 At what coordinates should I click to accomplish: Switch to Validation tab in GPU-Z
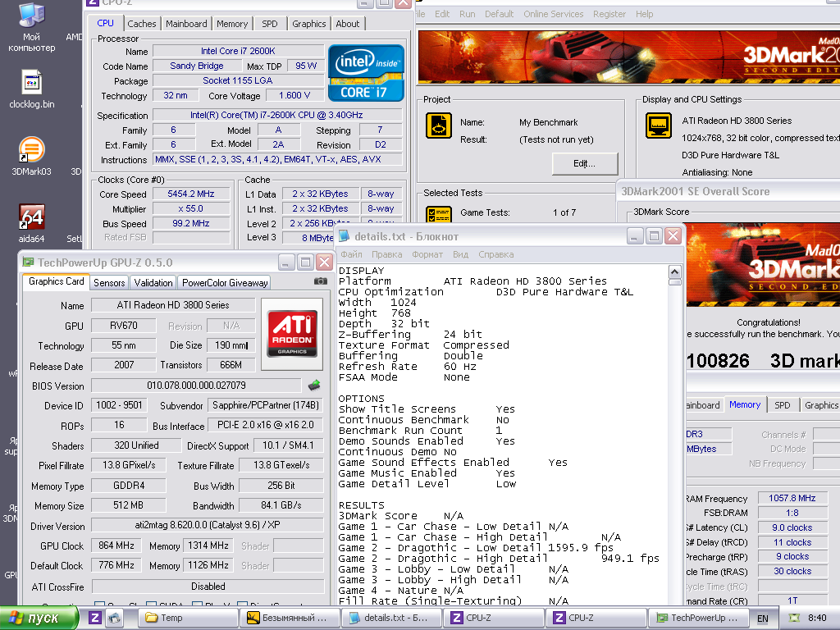(x=153, y=283)
